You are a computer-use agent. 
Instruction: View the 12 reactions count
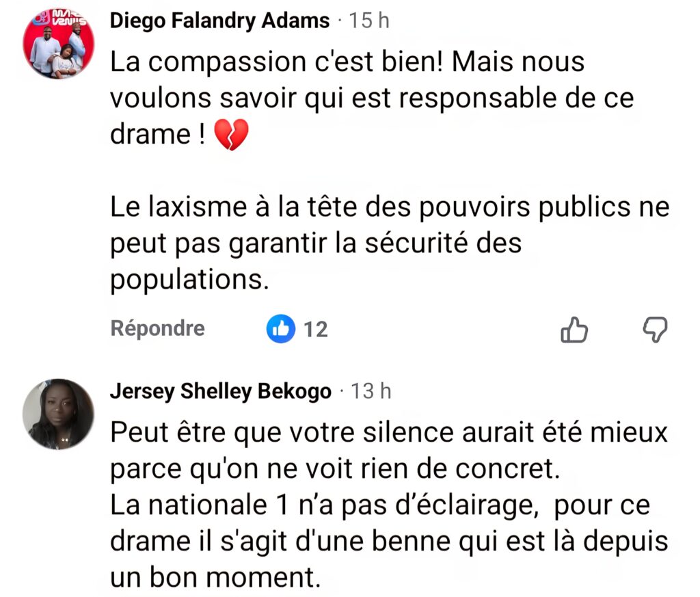click(315, 330)
